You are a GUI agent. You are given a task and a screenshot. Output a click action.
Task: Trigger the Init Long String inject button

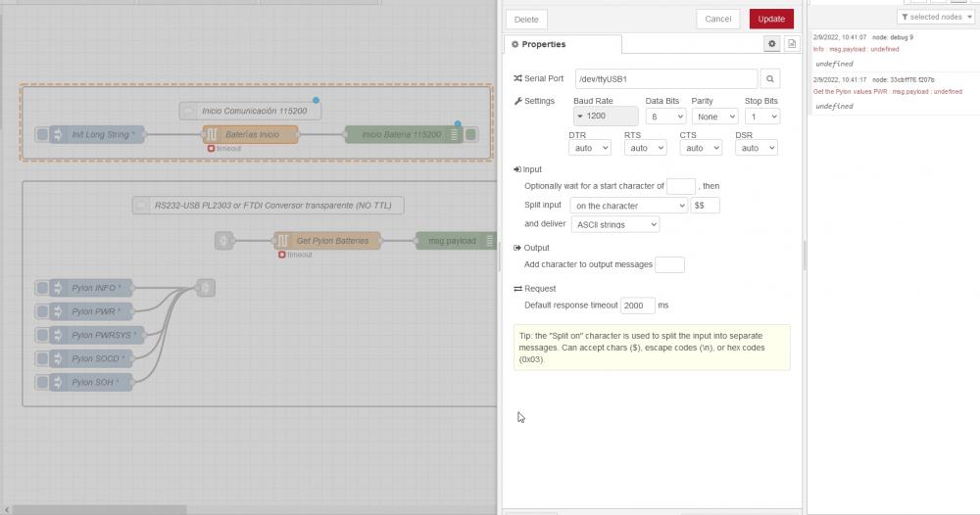click(x=42, y=134)
